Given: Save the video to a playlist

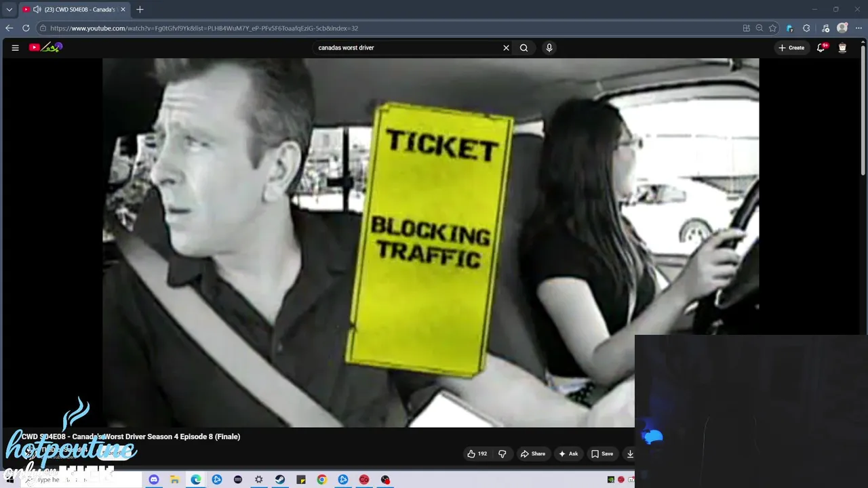Looking at the screenshot, I should click(x=602, y=453).
